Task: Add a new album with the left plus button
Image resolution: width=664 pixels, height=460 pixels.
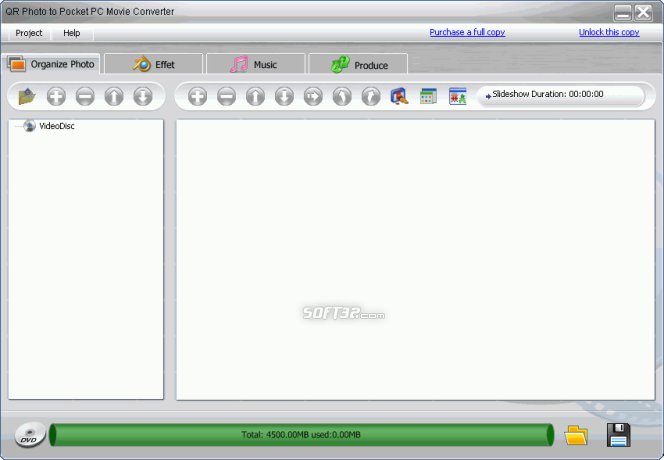Action: pyautogui.click(x=56, y=96)
